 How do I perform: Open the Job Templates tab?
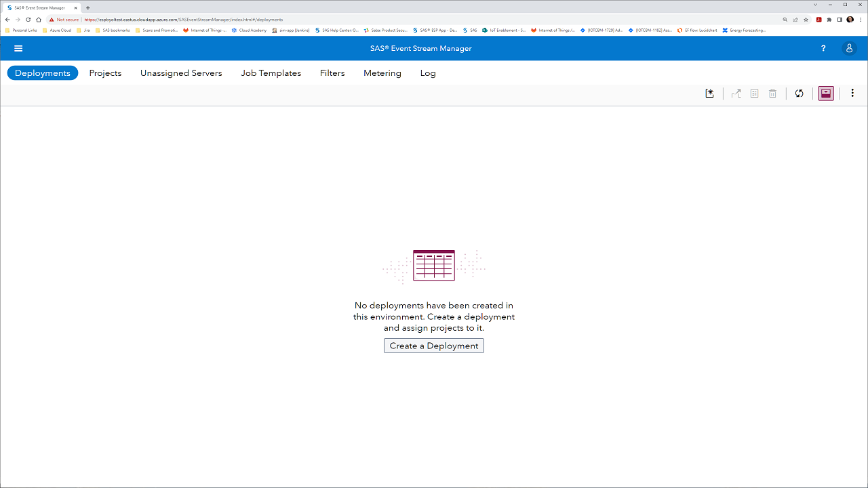tap(271, 73)
